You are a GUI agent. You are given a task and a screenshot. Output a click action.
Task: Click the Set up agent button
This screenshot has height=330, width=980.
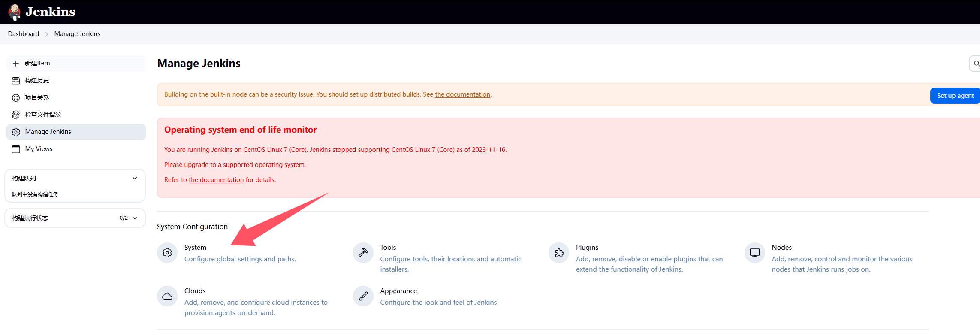click(955, 96)
